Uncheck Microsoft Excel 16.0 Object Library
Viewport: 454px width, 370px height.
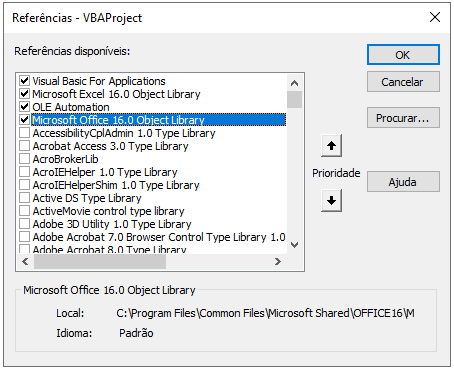[24, 94]
